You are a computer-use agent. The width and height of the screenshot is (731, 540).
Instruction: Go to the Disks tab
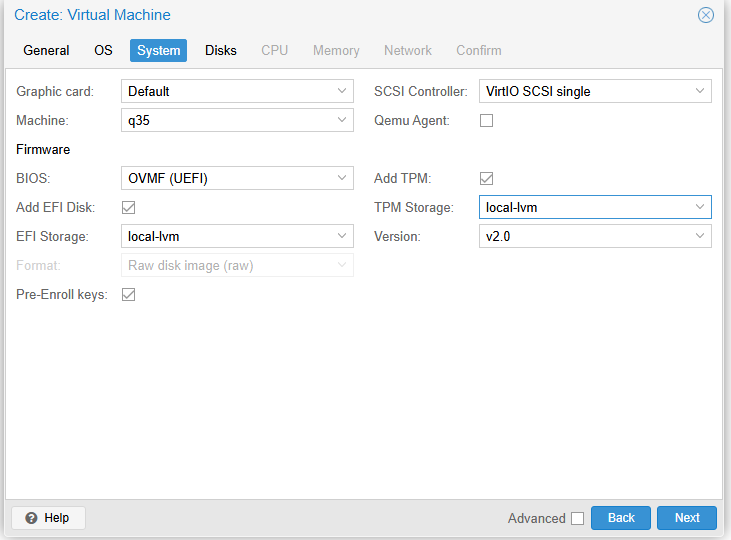coord(221,50)
